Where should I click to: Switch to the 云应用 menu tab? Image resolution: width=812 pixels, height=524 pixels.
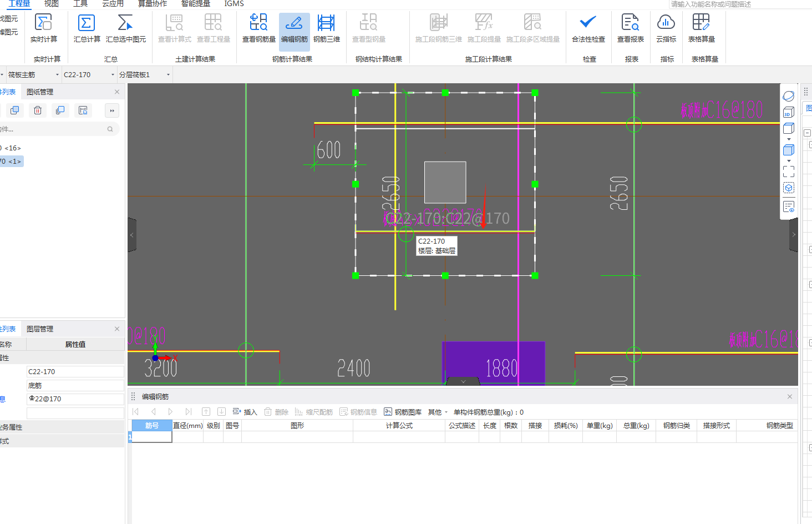[x=113, y=4]
